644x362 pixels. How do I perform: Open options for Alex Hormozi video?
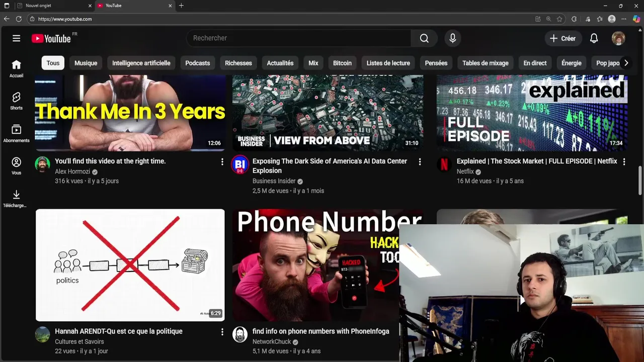point(222,161)
